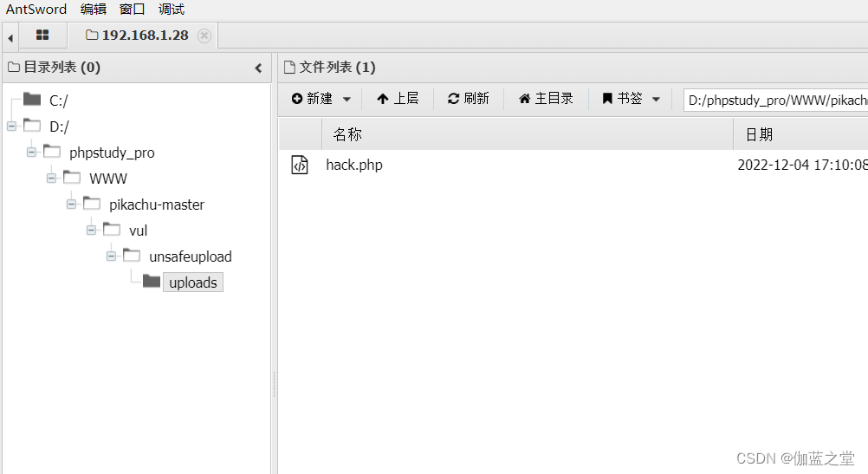Click the 新建 button
Screen dimensions: 868x474
(312, 99)
